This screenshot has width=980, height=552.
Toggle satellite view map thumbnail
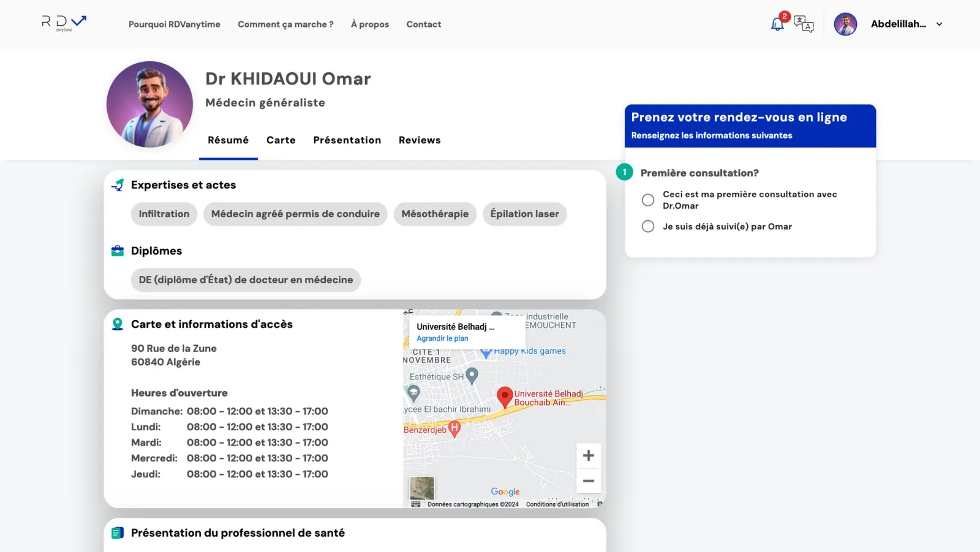(422, 488)
